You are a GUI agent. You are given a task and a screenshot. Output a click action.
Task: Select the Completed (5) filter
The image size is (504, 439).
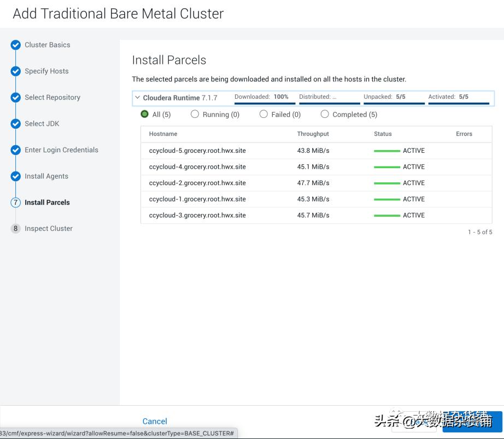tap(325, 114)
